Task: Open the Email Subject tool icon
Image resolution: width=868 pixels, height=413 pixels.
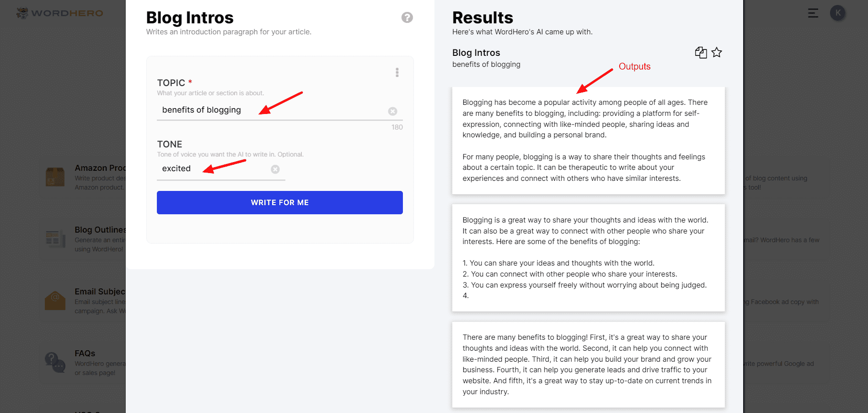Action: [x=55, y=300]
